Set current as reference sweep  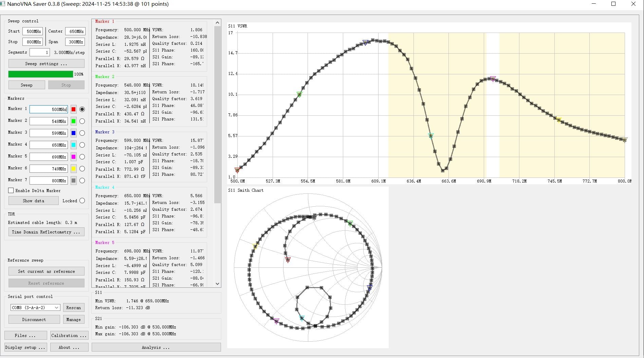(46, 271)
